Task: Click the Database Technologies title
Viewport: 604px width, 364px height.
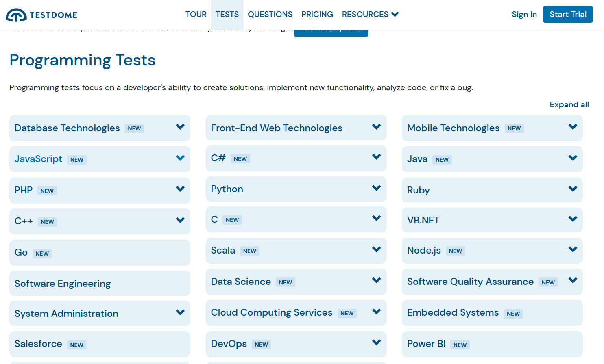Action: tap(67, 128)
